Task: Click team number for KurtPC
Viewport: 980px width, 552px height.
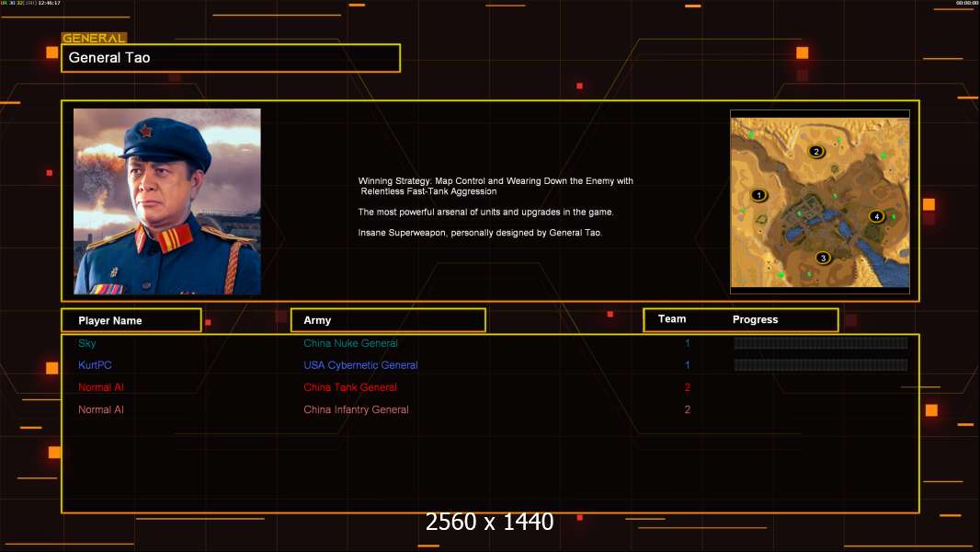Action: click(x=687, y=365)
